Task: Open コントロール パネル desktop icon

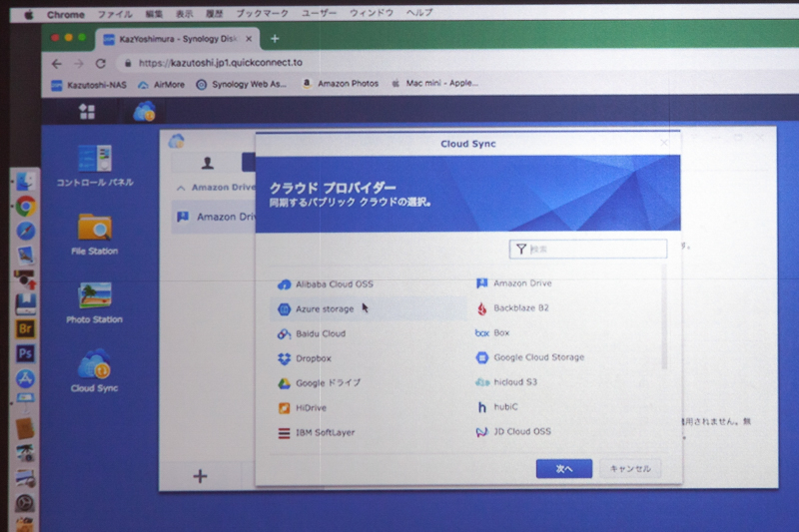Action: click(95, 166)
